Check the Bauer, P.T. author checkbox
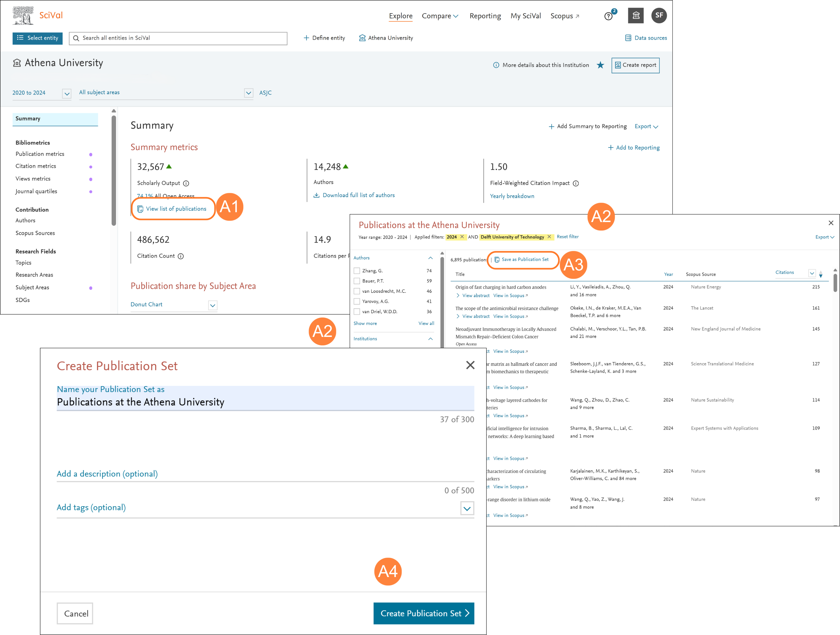Screen dimensions: 840x635 357,281
